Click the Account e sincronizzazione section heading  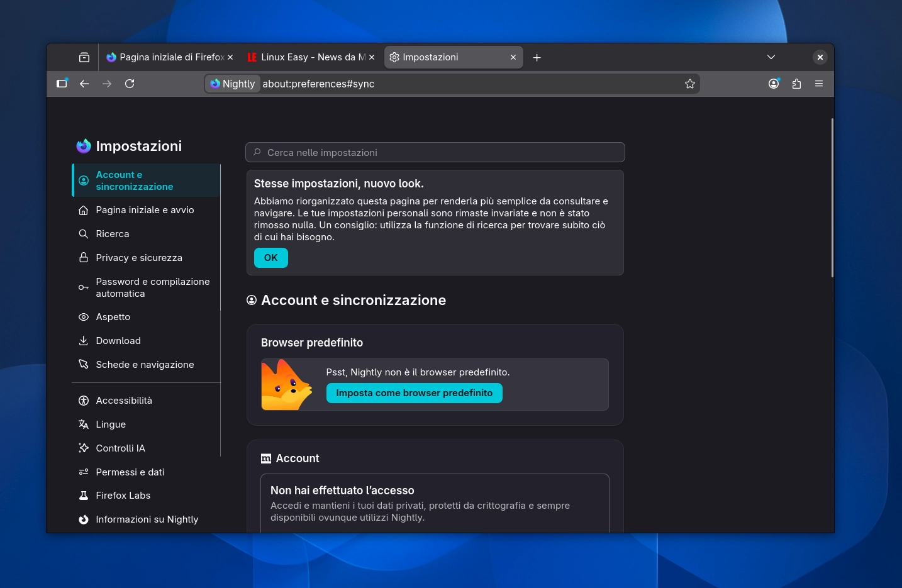click(x=354, y=301)
